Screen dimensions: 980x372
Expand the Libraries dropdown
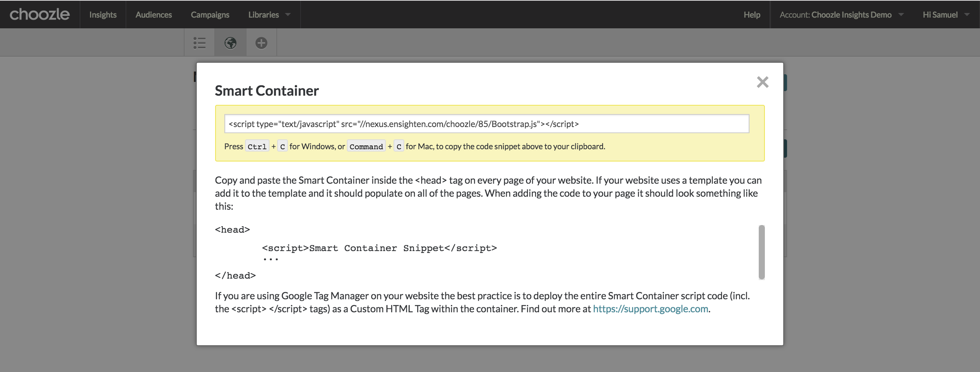(x=269, y=15)
